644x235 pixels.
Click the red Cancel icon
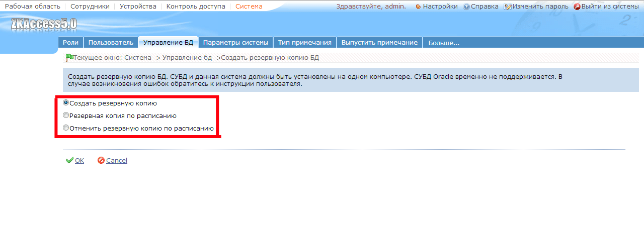pyautogui.click(x=101, y=161)
